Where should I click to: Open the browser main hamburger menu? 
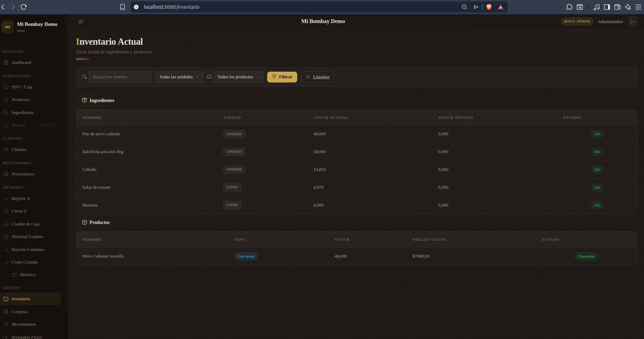[x=638, y=7]
